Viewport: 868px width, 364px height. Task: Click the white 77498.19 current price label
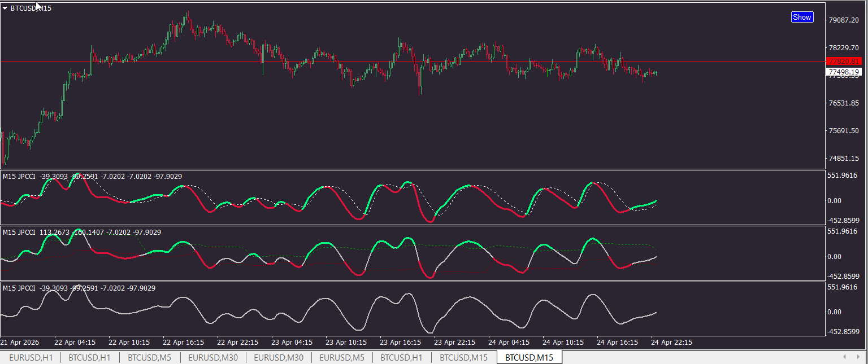click(x=844, y=72)
